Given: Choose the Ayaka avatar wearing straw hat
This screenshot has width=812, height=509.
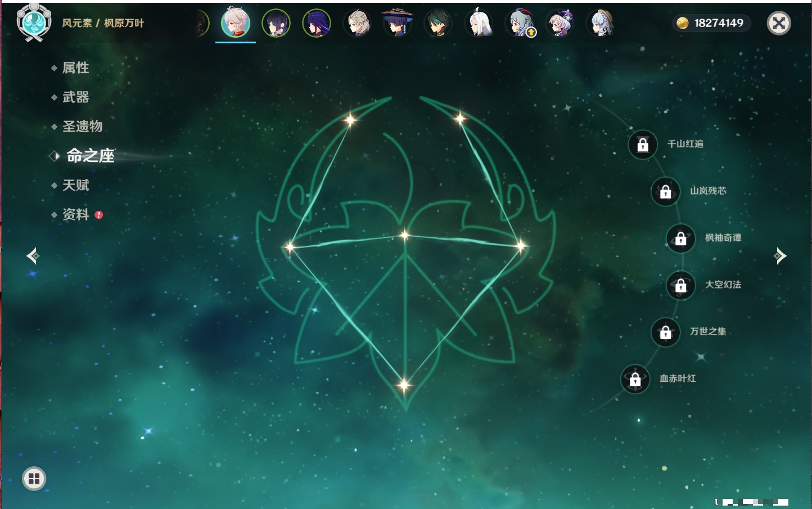Looking at the screenshot, I should coord(600,24).
